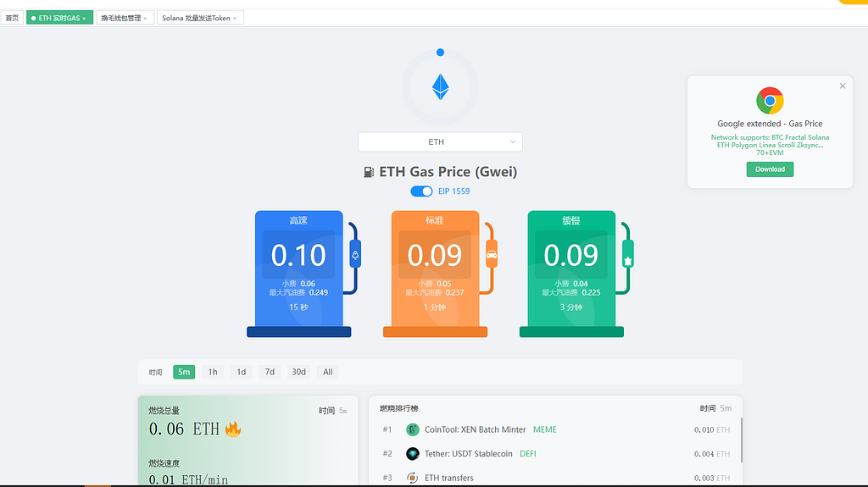Click the burn ranking list scrollbar

pyautogui.click(x=741, y=439)
